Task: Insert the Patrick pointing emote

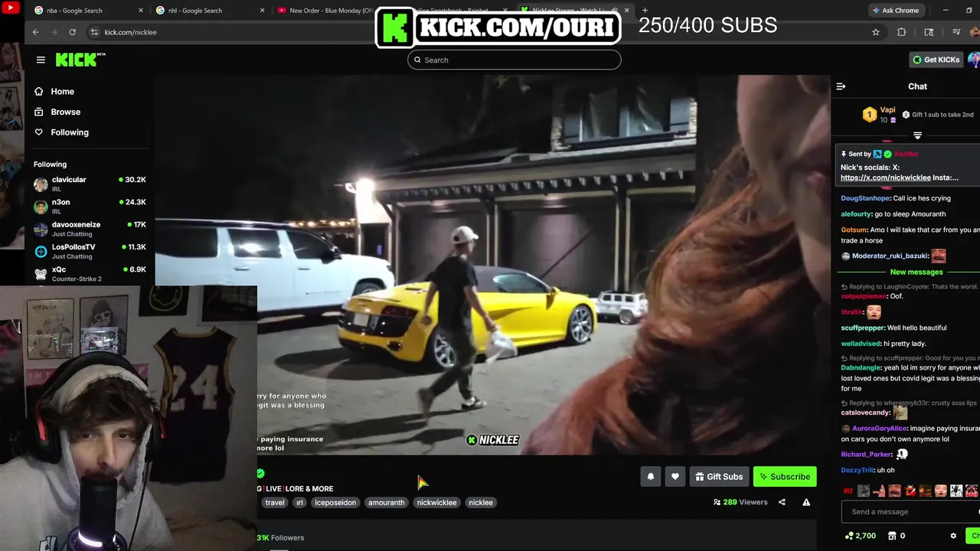Action: [879, 491]
